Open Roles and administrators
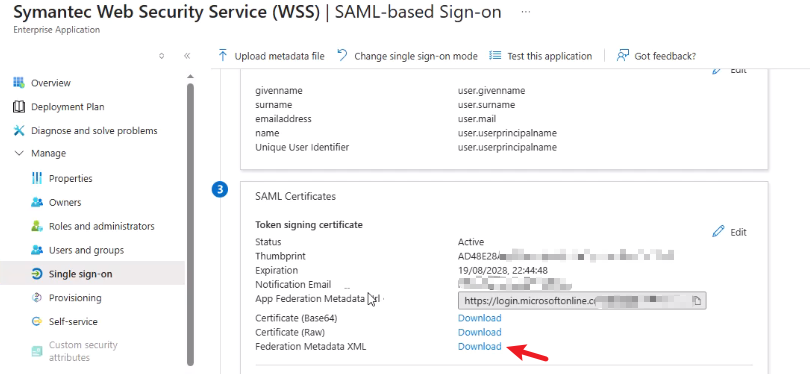Screen dimensions: 810x374 (x=102, y=226)
